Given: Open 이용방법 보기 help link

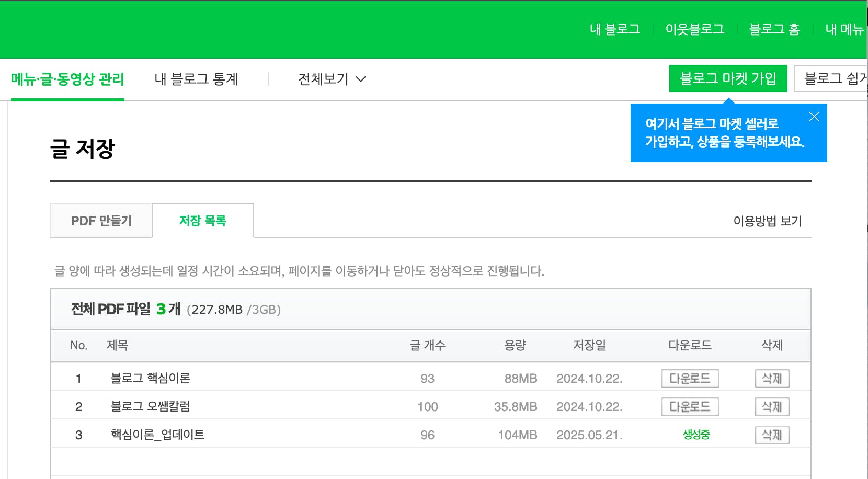Looking at the screenshot, I should point(767,221).
